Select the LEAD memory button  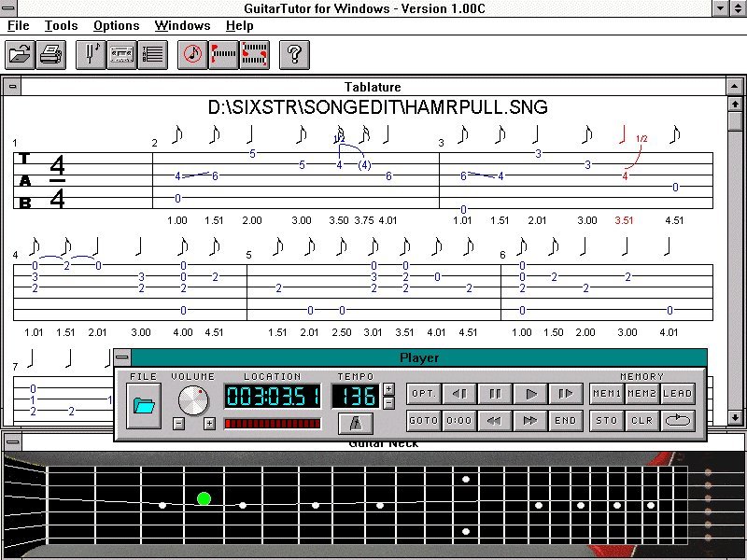[x=678, y=394]
